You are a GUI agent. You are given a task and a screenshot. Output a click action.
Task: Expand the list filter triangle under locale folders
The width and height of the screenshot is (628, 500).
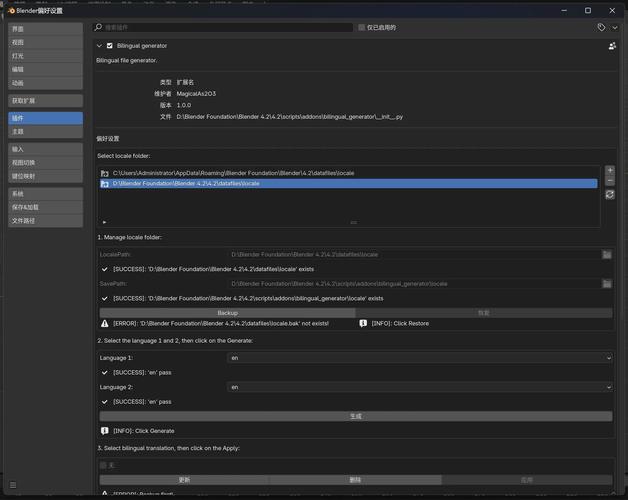pyautogui.click(x=104, y=222)
